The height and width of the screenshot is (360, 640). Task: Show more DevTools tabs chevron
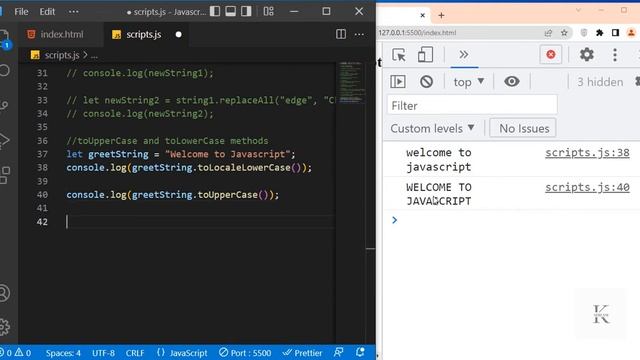(x=464, y=54)
